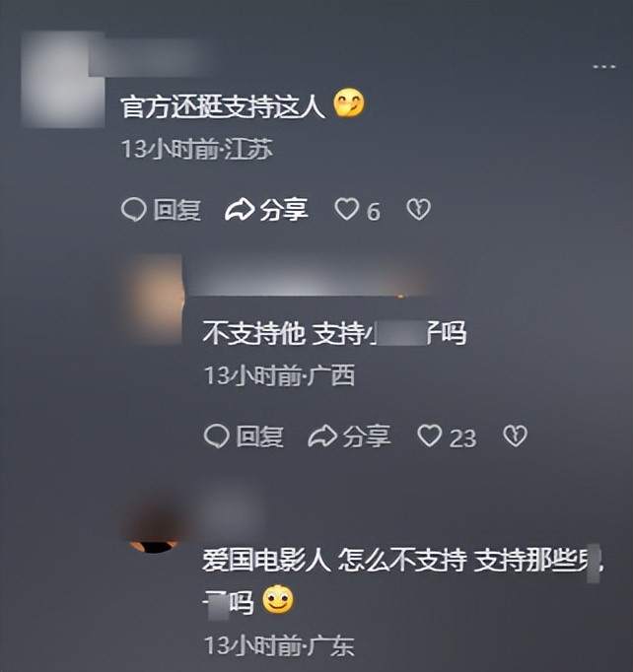Click 分享 text on the Guangxi comment

[x=367, y=437]
